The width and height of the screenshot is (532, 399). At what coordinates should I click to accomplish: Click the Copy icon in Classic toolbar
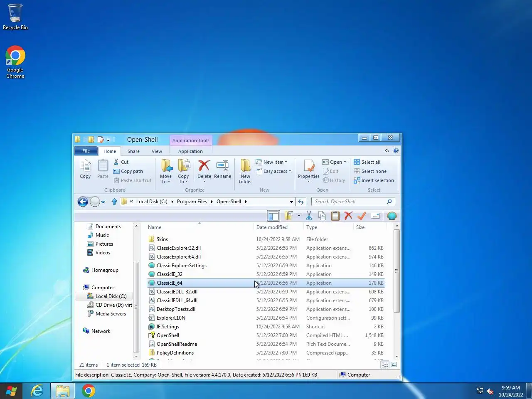pyautogui.click(x=322, y=216)
